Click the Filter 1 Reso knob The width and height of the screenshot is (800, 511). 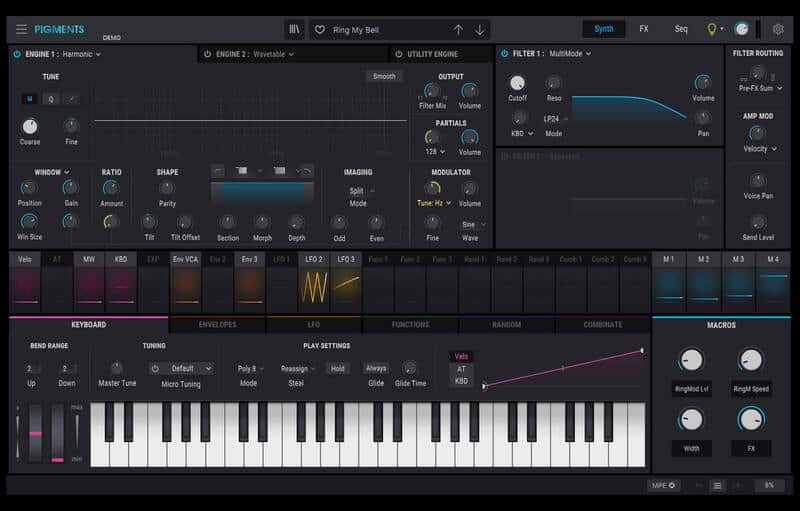point(554,83)
